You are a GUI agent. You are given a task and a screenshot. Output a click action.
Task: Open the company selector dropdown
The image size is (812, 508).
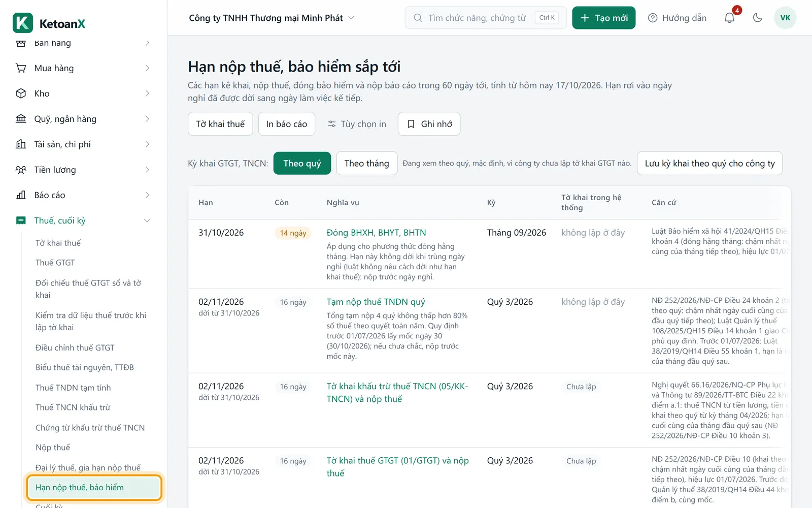click(272, 18)
